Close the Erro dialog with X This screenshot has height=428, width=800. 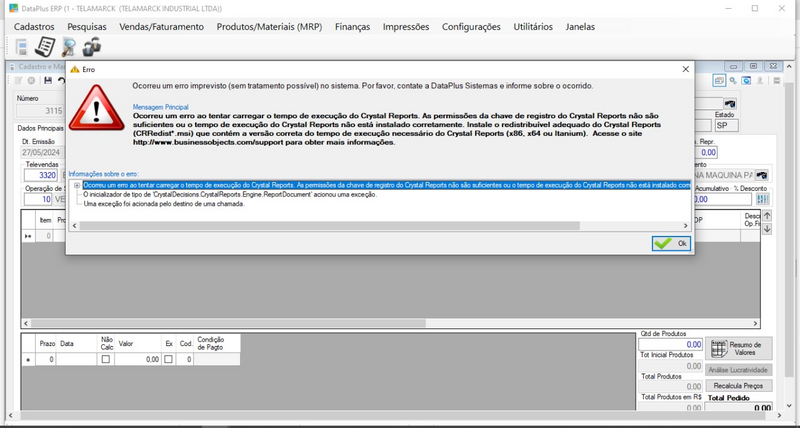pos(686,69)
